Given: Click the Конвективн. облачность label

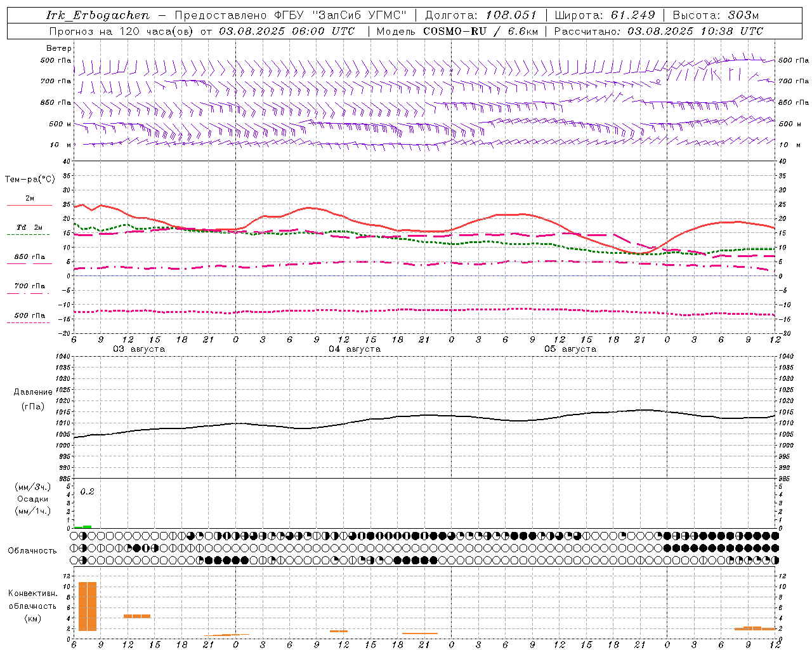Looking at the screenshot, I should click(x=32, y=600).
